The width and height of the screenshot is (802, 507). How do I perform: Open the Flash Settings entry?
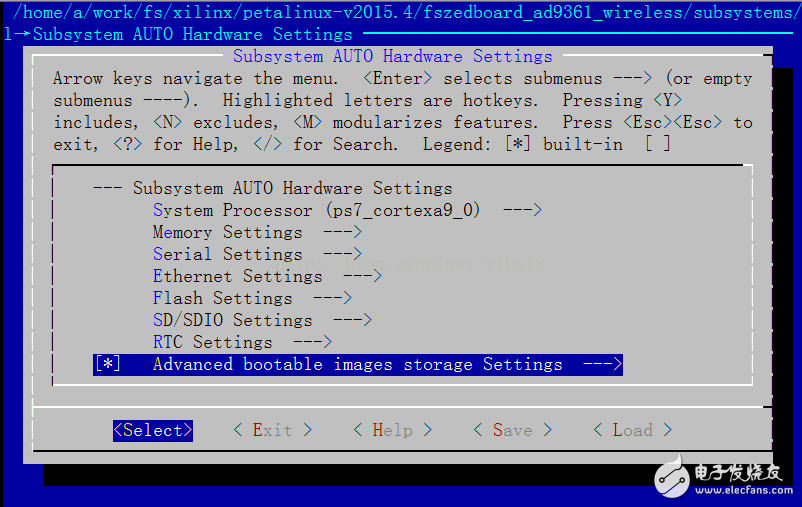point(222,298)
